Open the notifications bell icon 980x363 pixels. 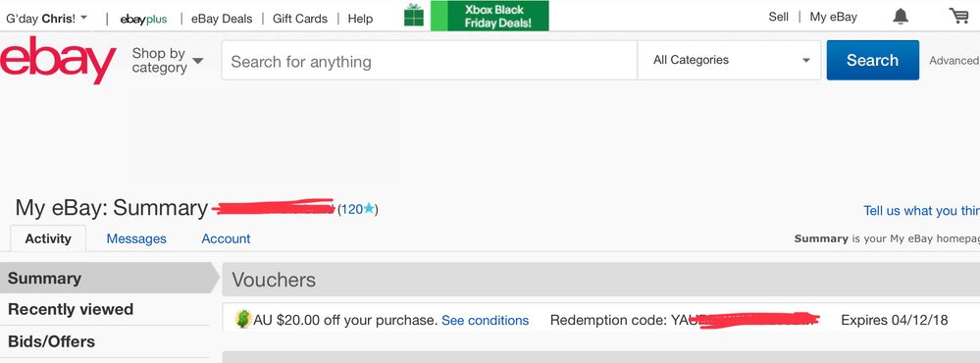pyautogui.click(x=901, y=17)
